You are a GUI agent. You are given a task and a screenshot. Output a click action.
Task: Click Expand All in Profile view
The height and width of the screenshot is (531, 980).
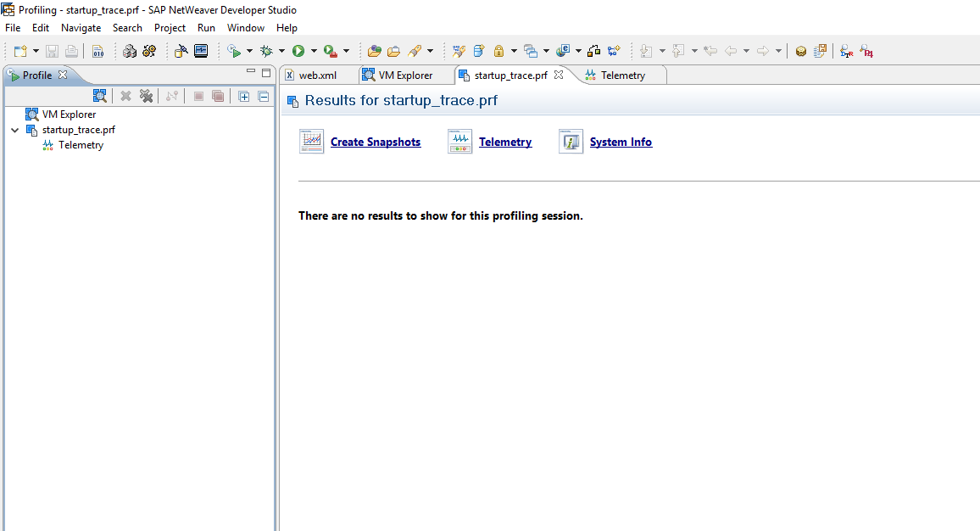click(x=244, y=97)
